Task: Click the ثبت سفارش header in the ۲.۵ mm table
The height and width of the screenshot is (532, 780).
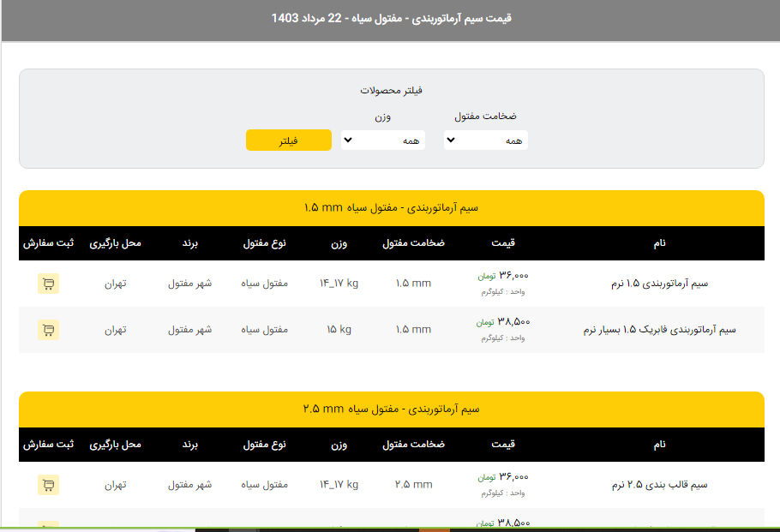Action: click(x=48, y=445)
